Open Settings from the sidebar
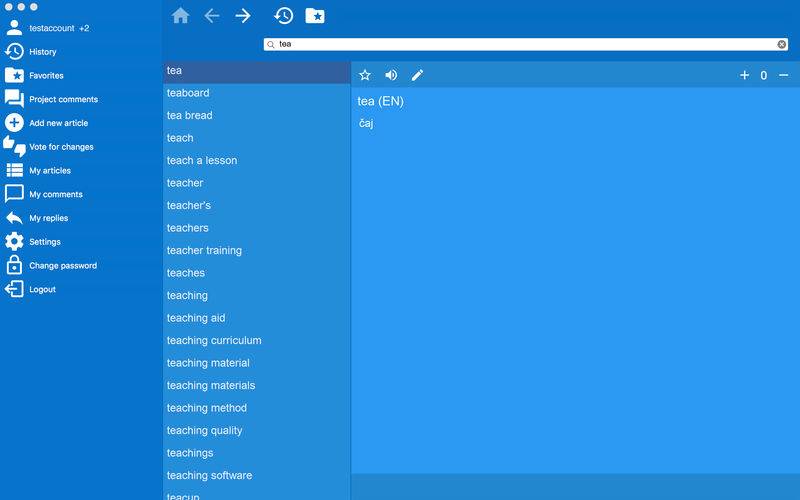 click(x=44, y=242)
